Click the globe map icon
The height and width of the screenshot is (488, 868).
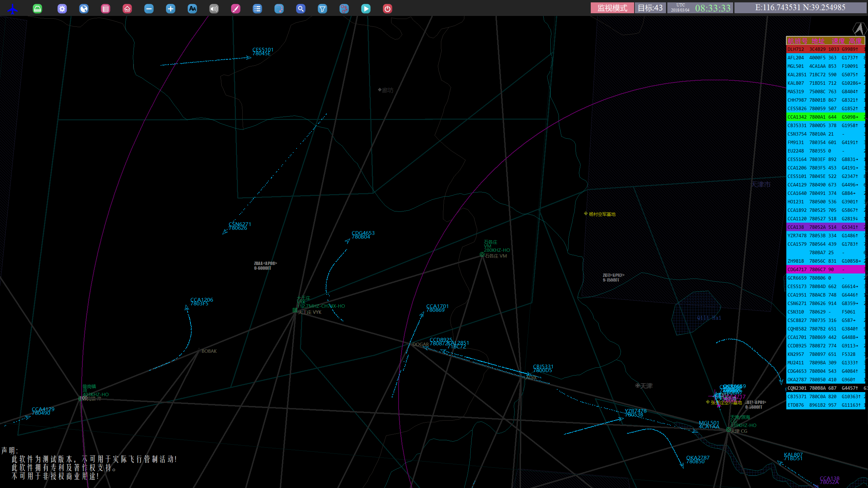84,8
